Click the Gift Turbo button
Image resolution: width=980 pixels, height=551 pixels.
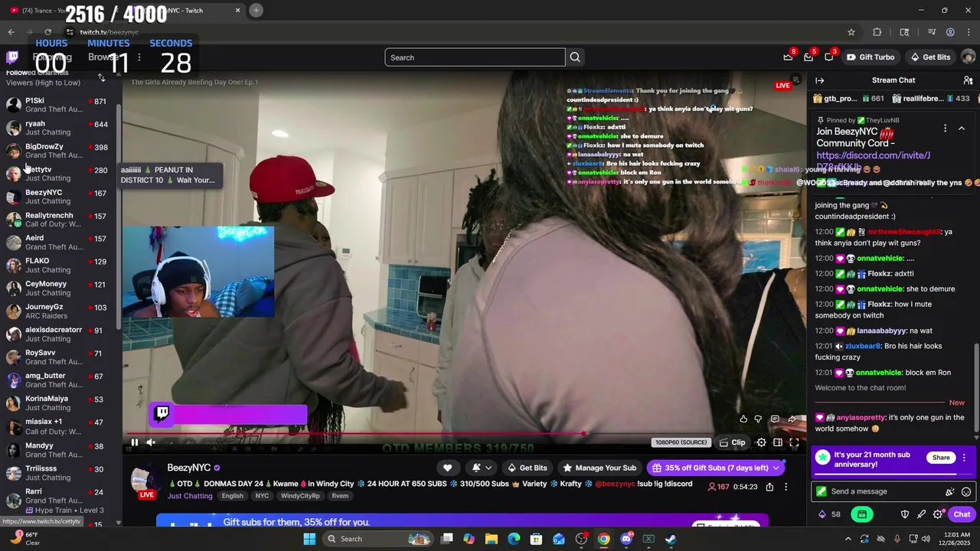871,57
